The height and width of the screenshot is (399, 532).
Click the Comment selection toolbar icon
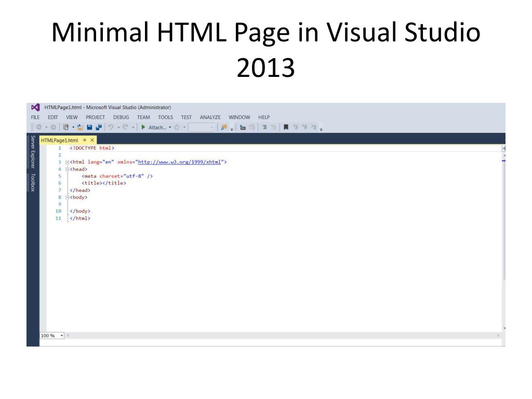pyautogui.click(x=243, y=127)
